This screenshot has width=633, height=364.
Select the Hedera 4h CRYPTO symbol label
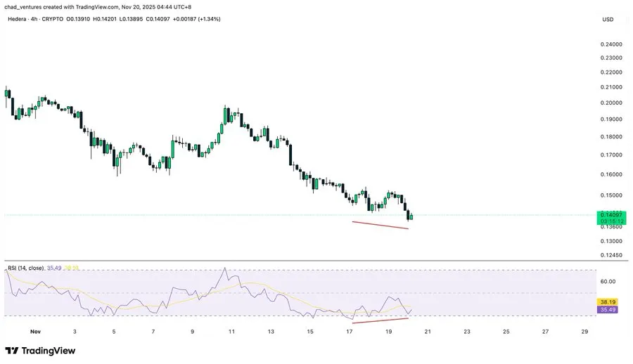(36, 19)
